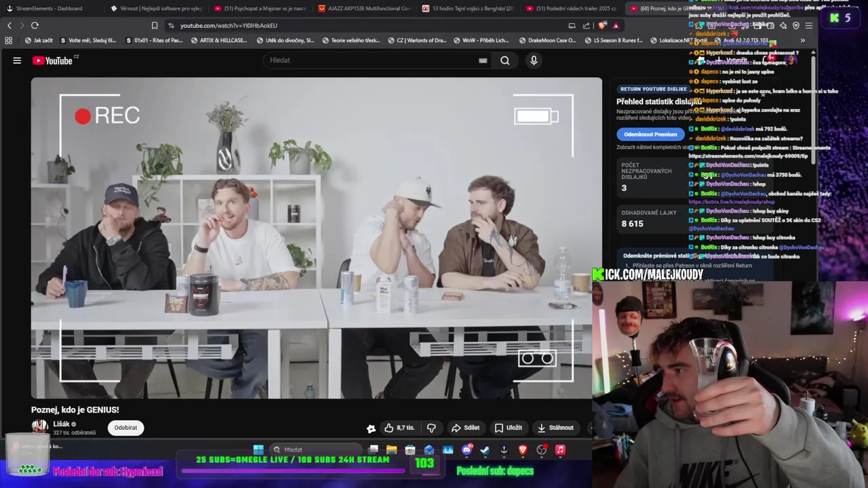
Task: Click the 8 615 estimated likes value
Action: (633, 223)
